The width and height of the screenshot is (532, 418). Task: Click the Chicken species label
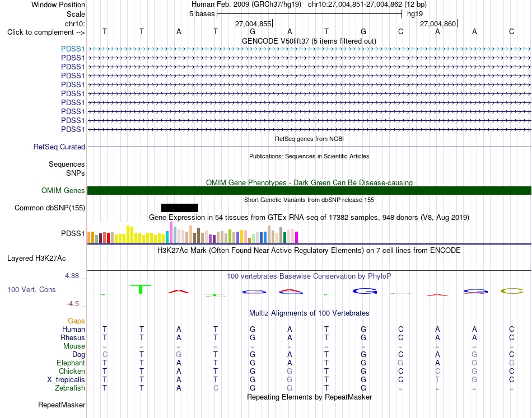pos(72,371)
